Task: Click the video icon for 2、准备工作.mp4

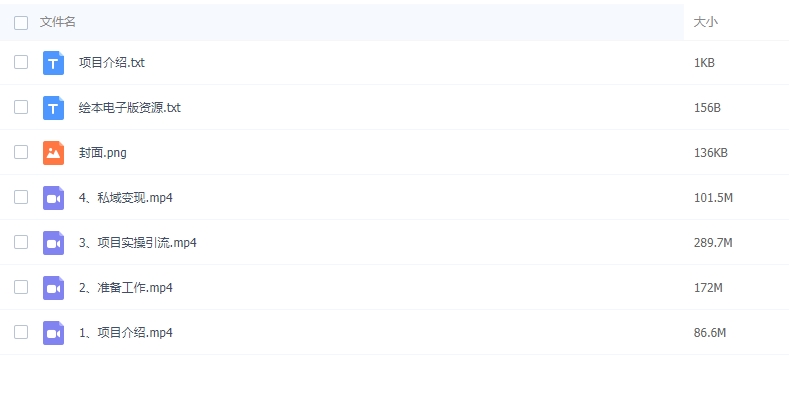Action: click(53, 288)
